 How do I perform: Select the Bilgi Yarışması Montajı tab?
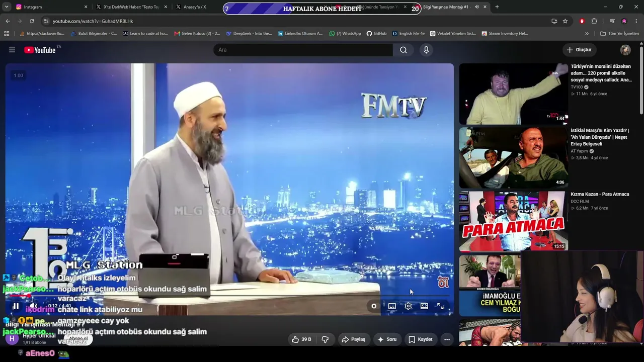click(x=450, y=7)
